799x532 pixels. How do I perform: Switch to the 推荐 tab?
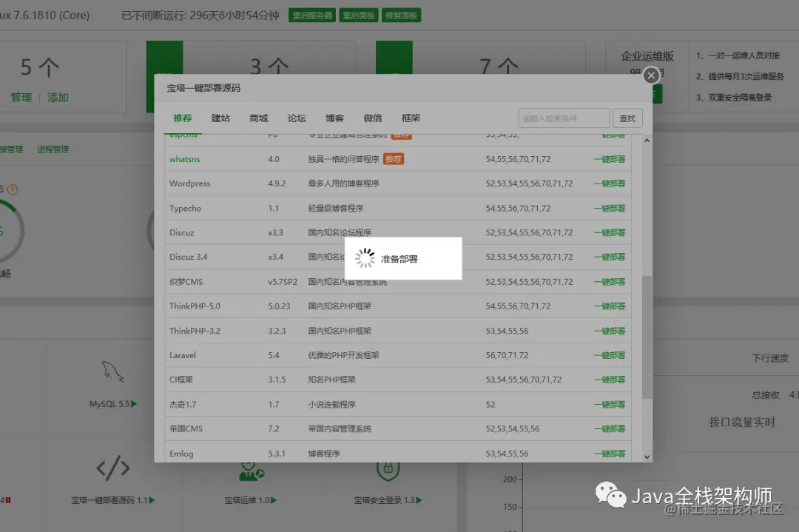click(x=183, y=118)
